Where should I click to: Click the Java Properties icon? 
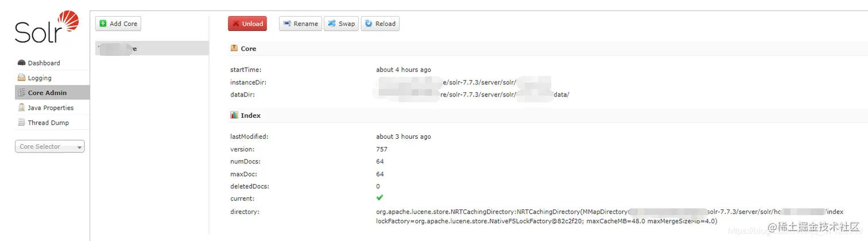pyautogui.click(x=22, y=107)
